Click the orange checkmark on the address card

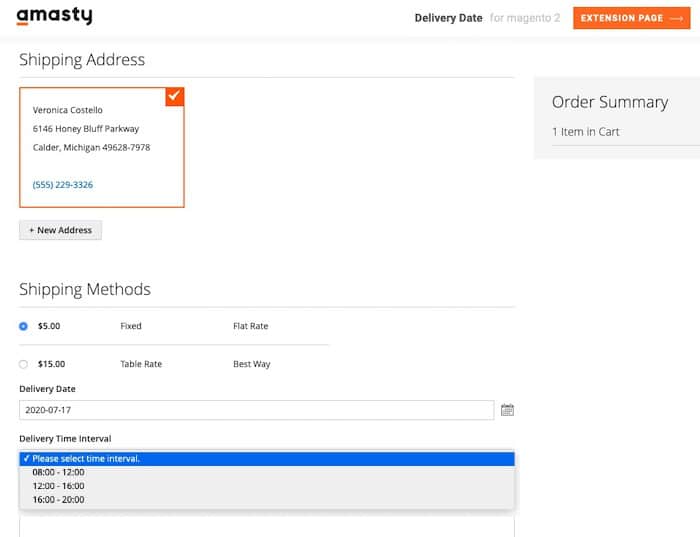(174, 96)
